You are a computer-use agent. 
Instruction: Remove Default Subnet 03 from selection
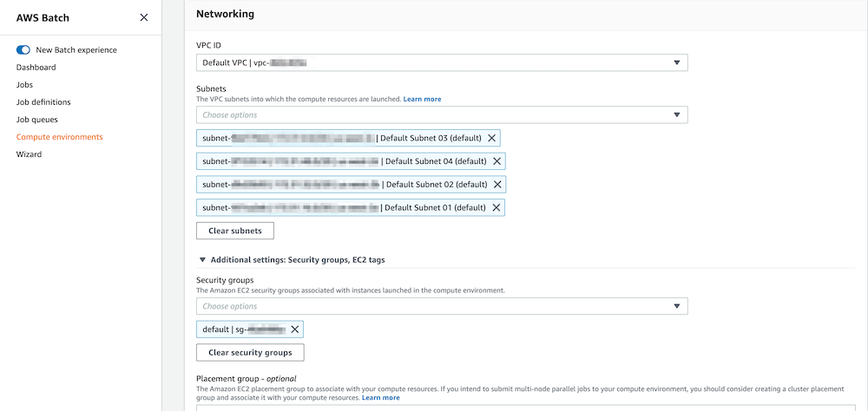[x=491, y=138]
